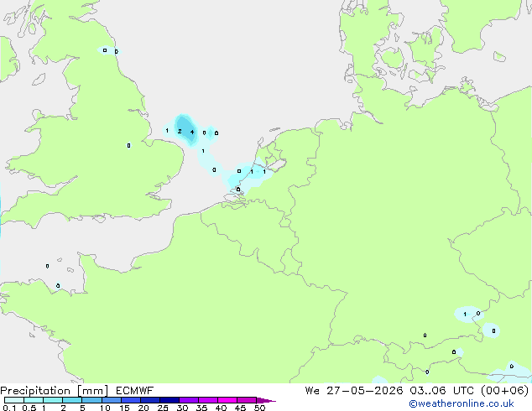Choose the 10–15 mm blue legend swatch
This screenshot has height=411, width=532.
point(111,400)
